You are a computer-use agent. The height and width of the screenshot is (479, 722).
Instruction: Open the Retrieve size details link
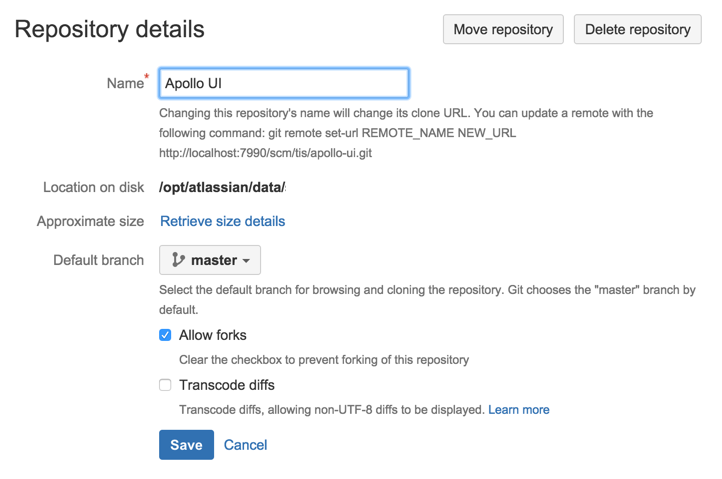(x=222, y=221)
